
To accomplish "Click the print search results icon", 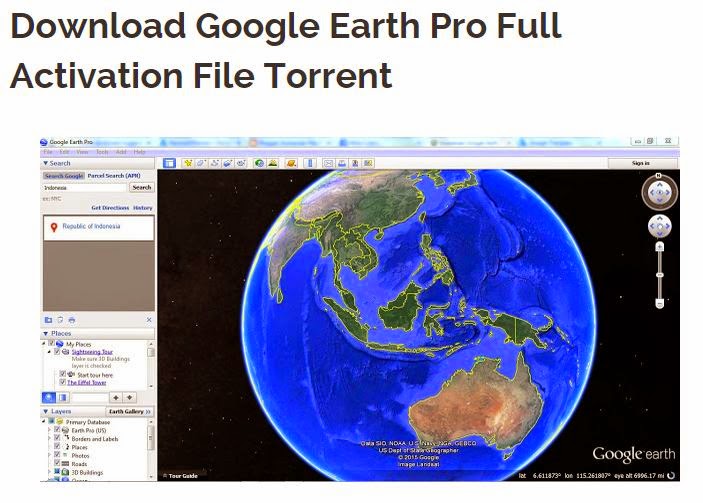I will (72, 320).
